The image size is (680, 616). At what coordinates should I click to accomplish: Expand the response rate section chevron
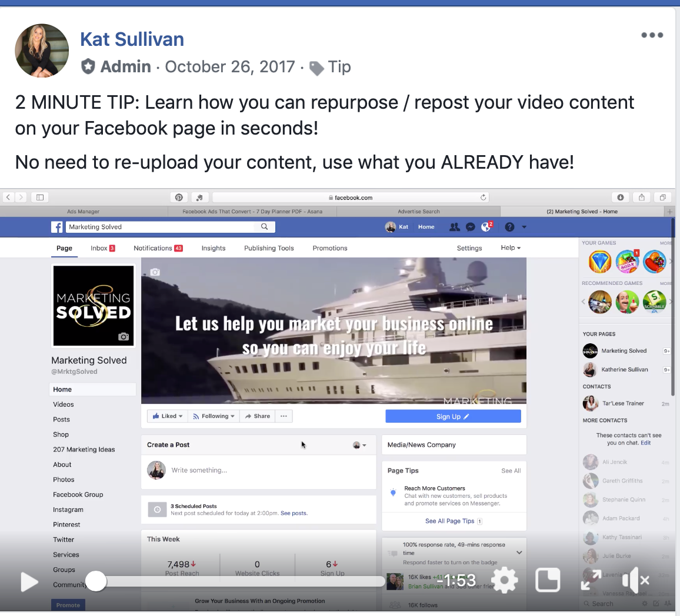click(519, 553)
